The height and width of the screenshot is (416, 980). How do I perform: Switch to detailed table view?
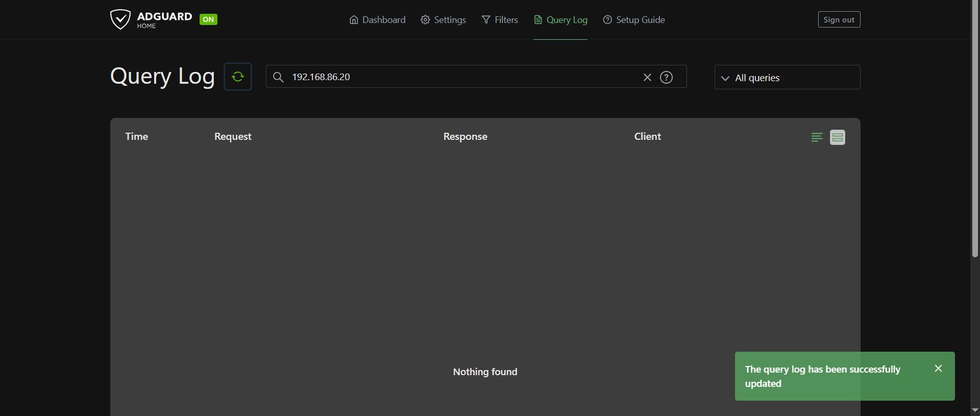[x=837, y=137]
